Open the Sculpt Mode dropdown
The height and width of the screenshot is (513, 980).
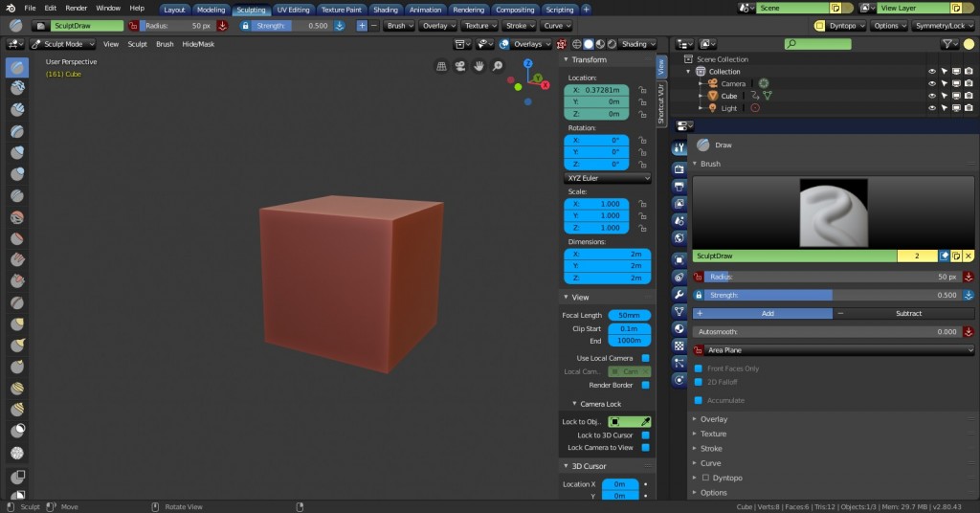click(x=62, y=44)
